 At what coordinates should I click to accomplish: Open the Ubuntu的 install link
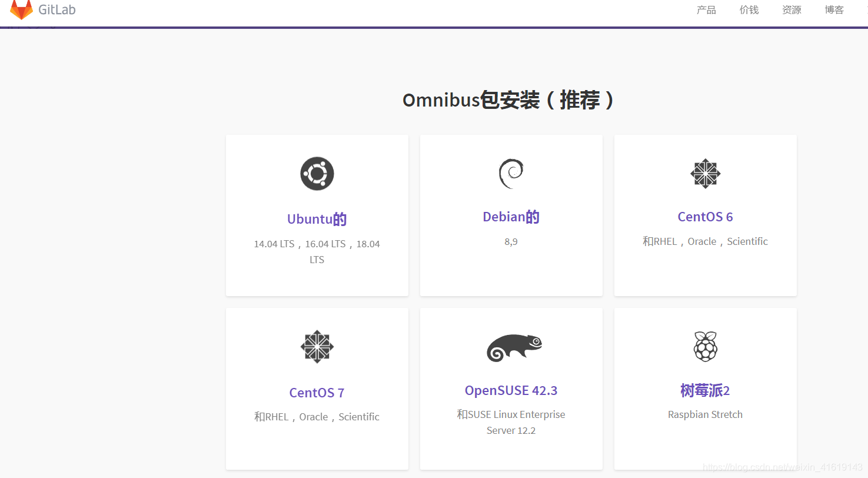pyautogui.click(x=317, y=220)
